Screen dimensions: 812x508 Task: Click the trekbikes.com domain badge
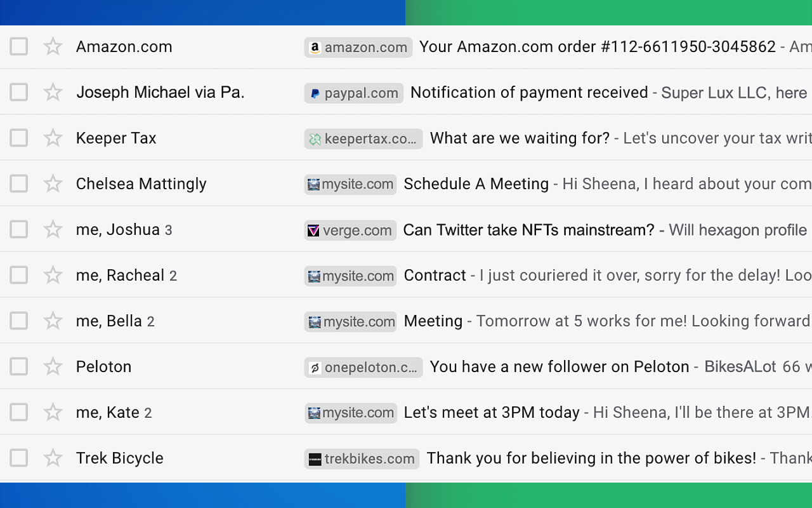pos(362,458)
